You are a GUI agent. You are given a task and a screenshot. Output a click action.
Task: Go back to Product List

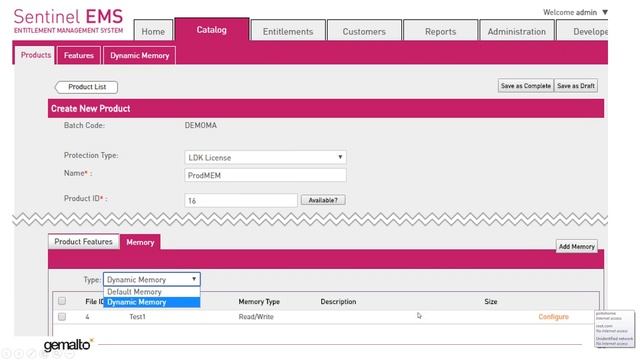(87, 87)
